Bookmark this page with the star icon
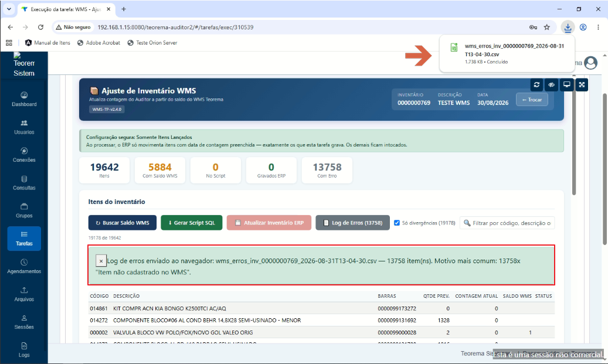The height and width of the screenshot is (364, 608). click(x=547, y=27)
